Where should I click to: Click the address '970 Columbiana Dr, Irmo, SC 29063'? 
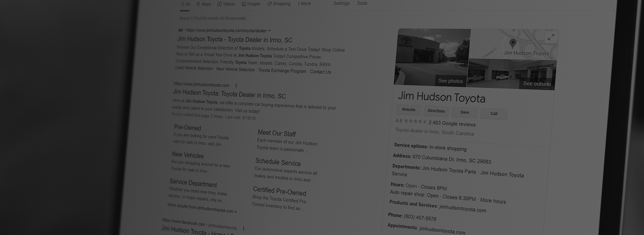tap(451, 159)
